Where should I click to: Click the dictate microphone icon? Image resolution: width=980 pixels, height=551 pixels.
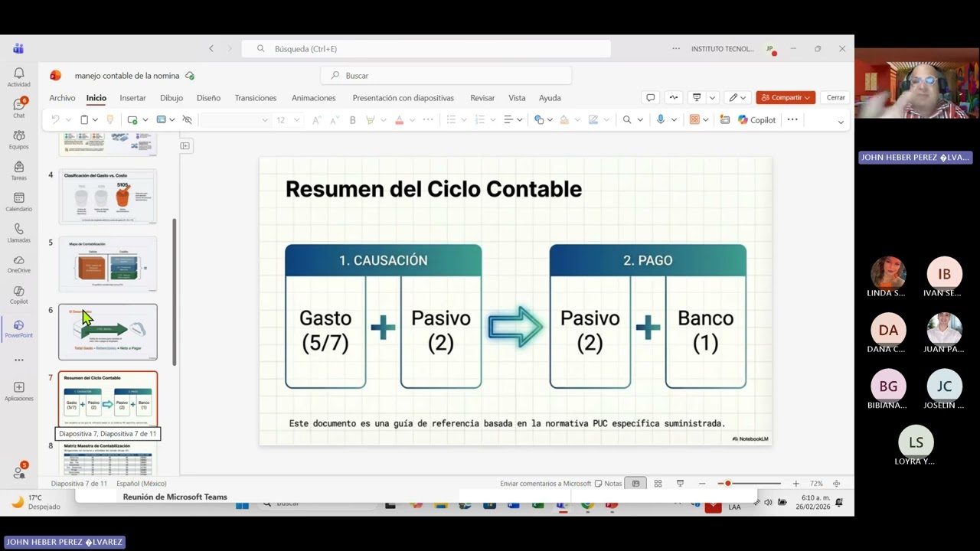[661, 120]
